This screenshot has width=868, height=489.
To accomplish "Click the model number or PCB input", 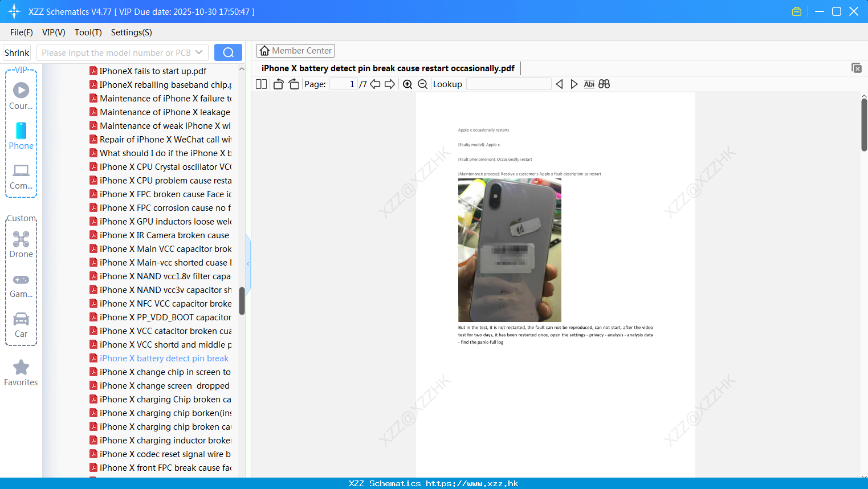I will point(116,52).
